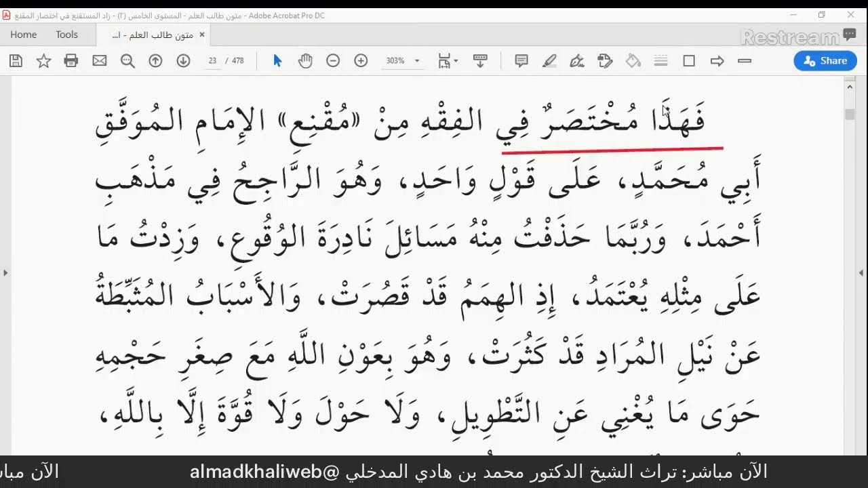Go to the previous page arrow

[x=155, y=61]
